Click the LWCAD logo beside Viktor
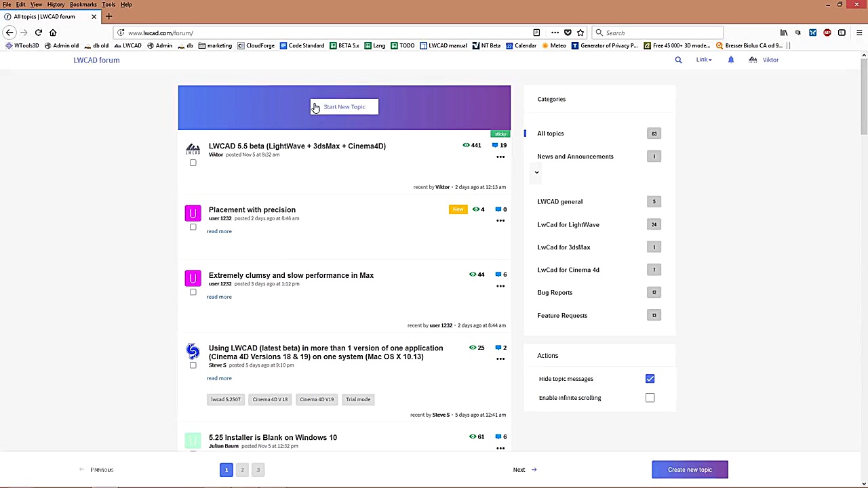868x488 pixels. click(753, 60)
